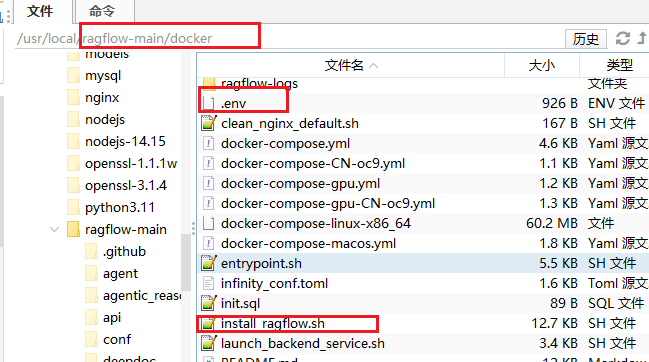Sort files by 大小 column
This screenshot has height=362, width=649.
pyautogui.click(x=541, y=65)
